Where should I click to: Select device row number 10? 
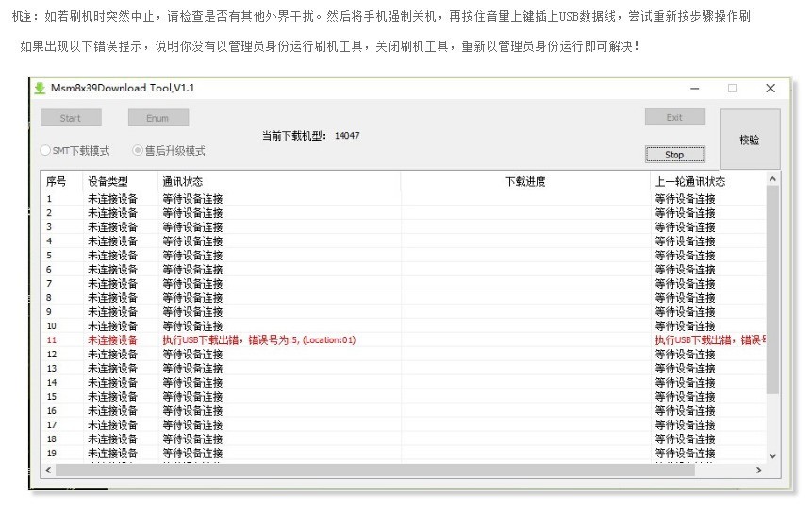(x=404, y=326)
